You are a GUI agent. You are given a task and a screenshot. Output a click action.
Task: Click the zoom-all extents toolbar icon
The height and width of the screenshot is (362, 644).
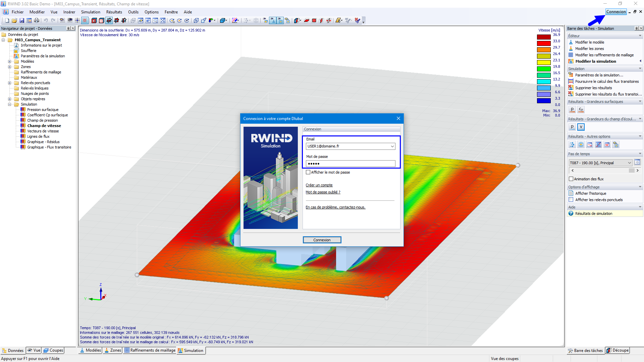pyautogui.click(x=163, y=20)
